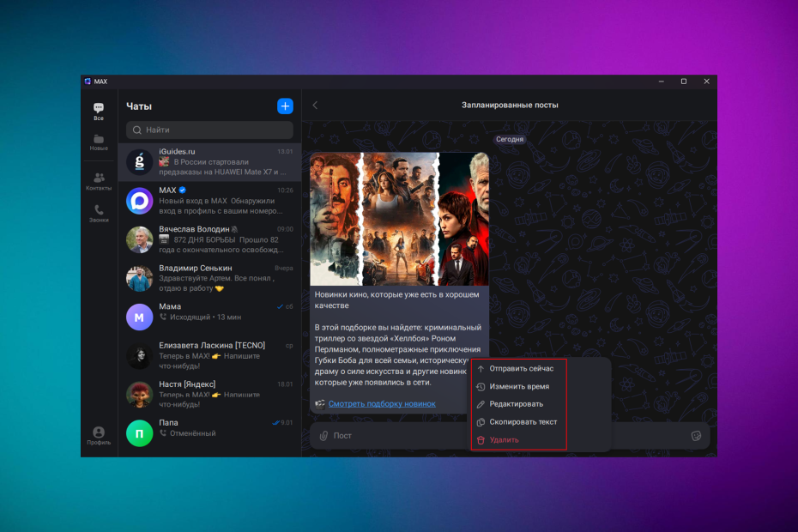Open the Мама chat row

click(x=209, y=317)
